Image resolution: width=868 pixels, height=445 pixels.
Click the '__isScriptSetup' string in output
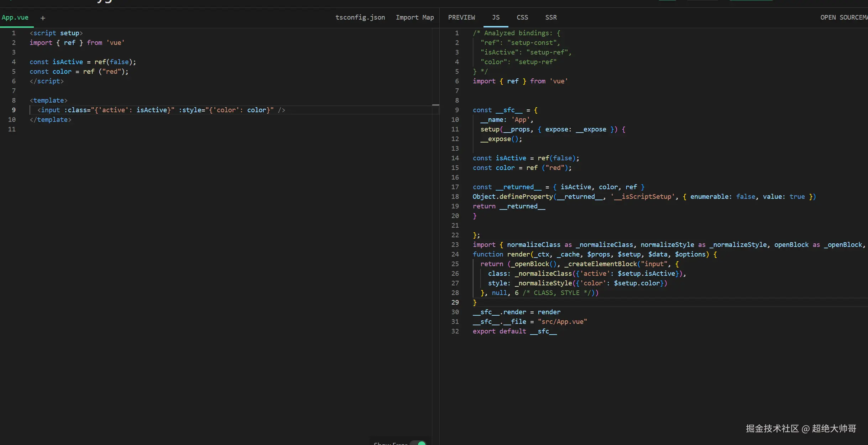pyautogui.click(x=643, y=197)
